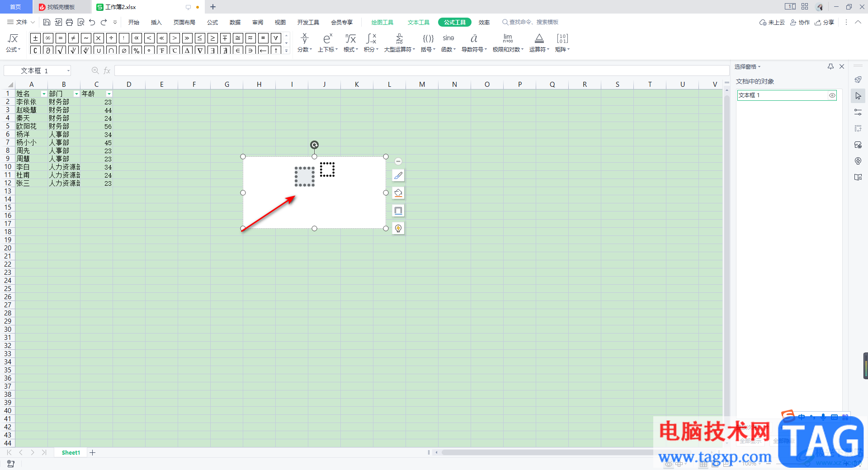The width and height of the screenshot is (868, 470).
Task: Go to the 首页 home tab
Action: click(15, 7)
